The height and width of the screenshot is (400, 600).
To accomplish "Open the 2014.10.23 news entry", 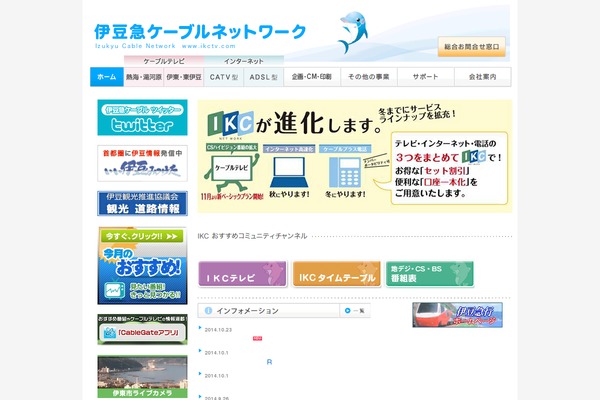I will [218, 330].
